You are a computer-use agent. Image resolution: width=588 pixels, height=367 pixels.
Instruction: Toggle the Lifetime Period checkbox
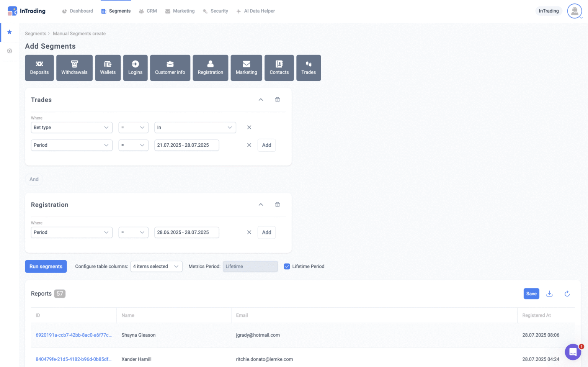coord(287,267)
